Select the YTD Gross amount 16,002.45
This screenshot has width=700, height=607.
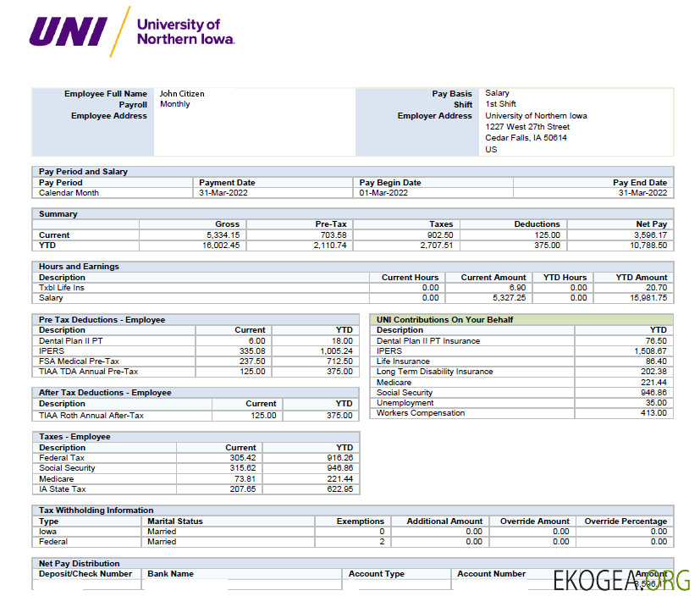tap(221, 246)
